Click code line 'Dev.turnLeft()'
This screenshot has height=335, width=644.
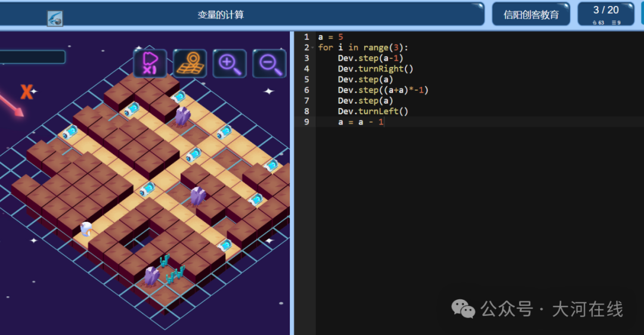[373, 111]
